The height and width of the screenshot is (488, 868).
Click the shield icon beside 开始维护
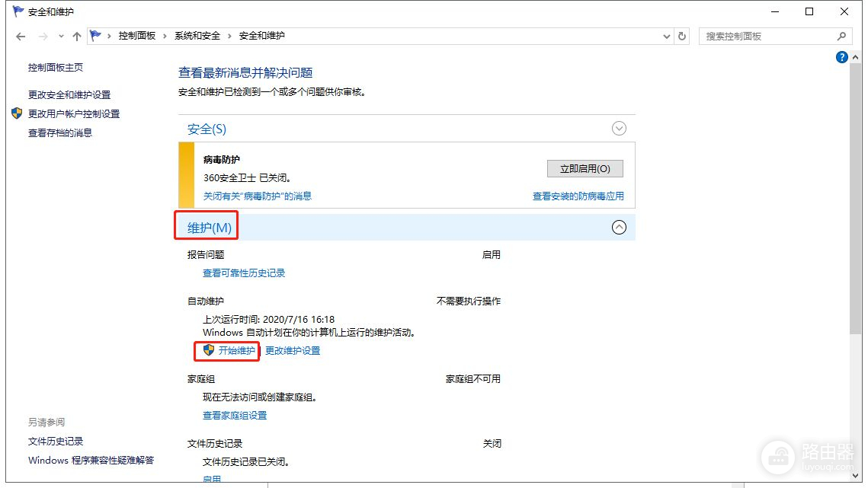tap(209, 350)
